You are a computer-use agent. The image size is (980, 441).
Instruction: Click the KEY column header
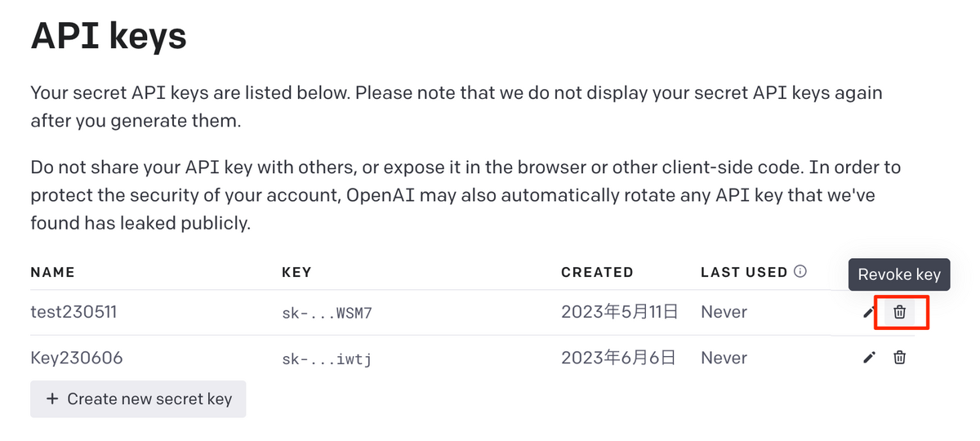click(296, 272)
